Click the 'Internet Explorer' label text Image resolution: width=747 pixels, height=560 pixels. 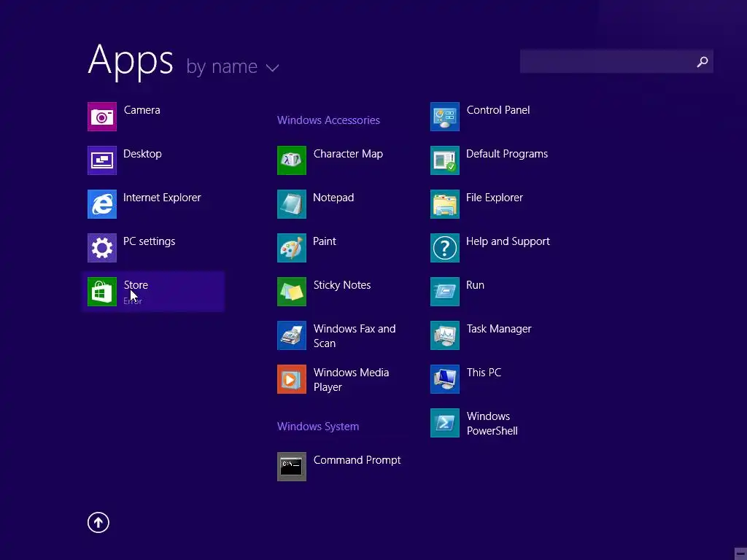pos(162,198)
